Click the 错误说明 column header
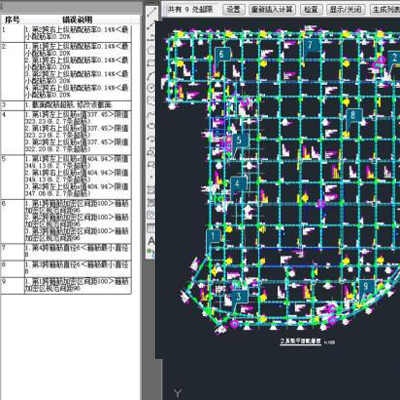This screenshot has height=400, width=400. click(77, 20)
